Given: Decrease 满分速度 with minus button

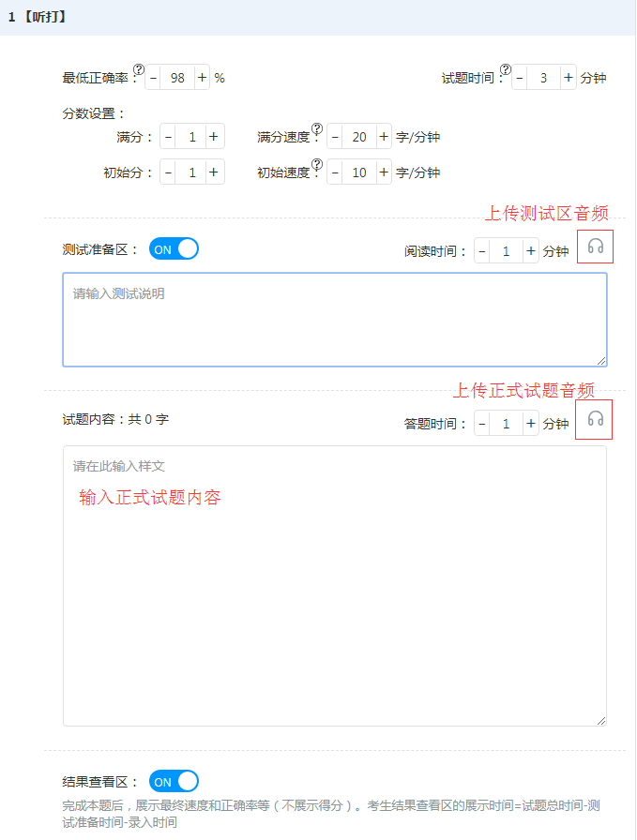Looking at the screenshot, I should pos(335,137).
